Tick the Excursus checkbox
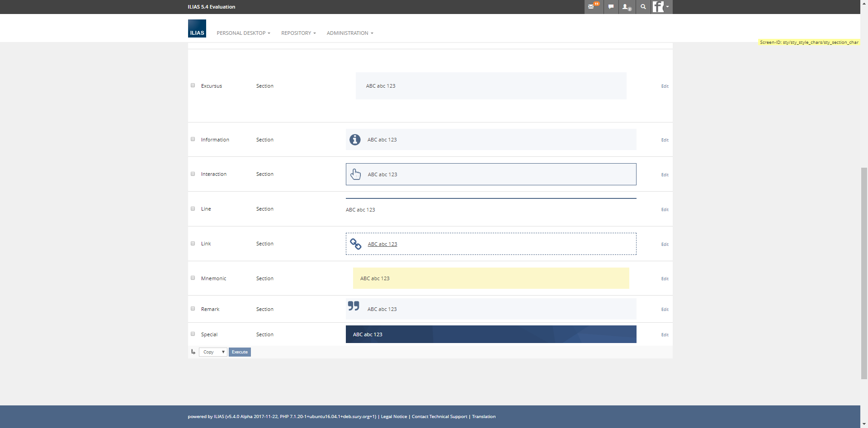868x428 pixels. point(193,85)
